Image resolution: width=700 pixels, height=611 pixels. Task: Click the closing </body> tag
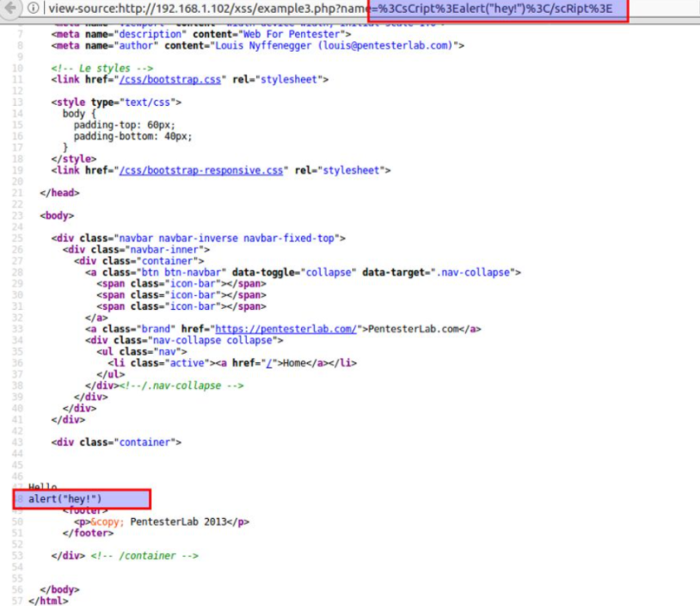tap(59, 590)
